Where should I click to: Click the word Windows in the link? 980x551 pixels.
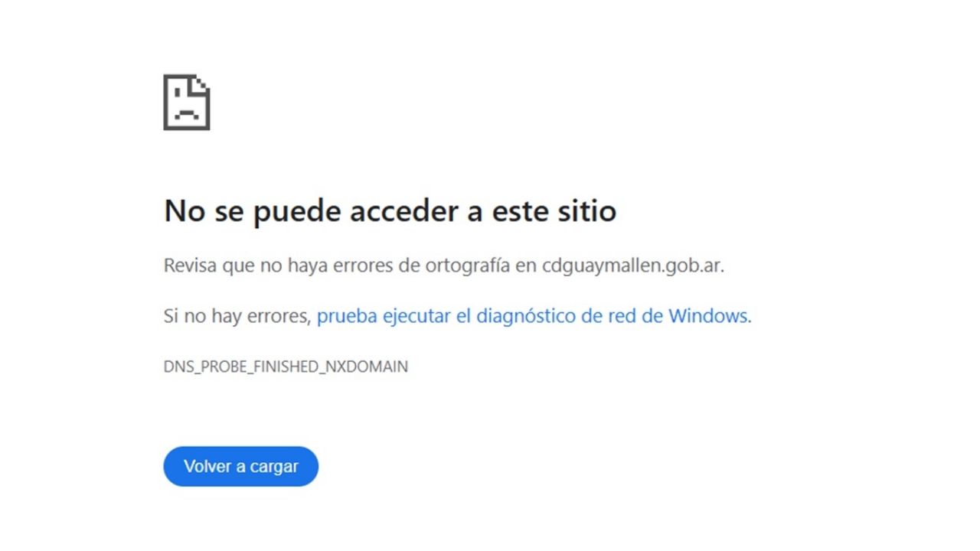(x=710, y=315)
